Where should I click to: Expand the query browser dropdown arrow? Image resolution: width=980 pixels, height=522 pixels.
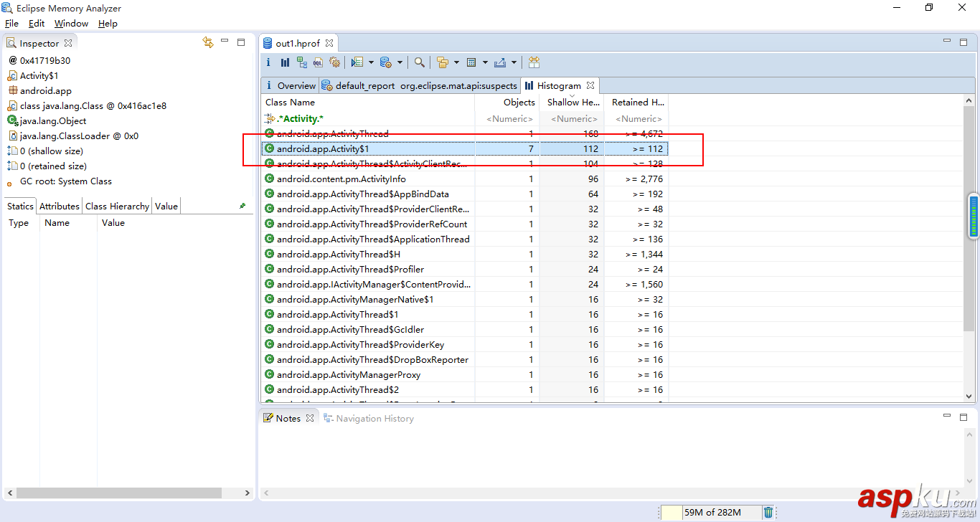pos(400,62)
